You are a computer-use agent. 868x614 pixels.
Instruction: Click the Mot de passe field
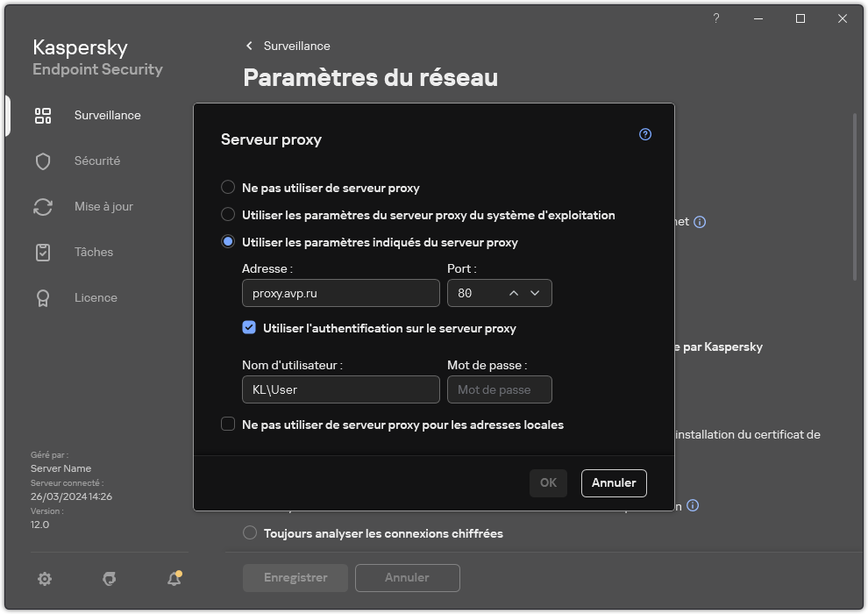pos(500,389)
